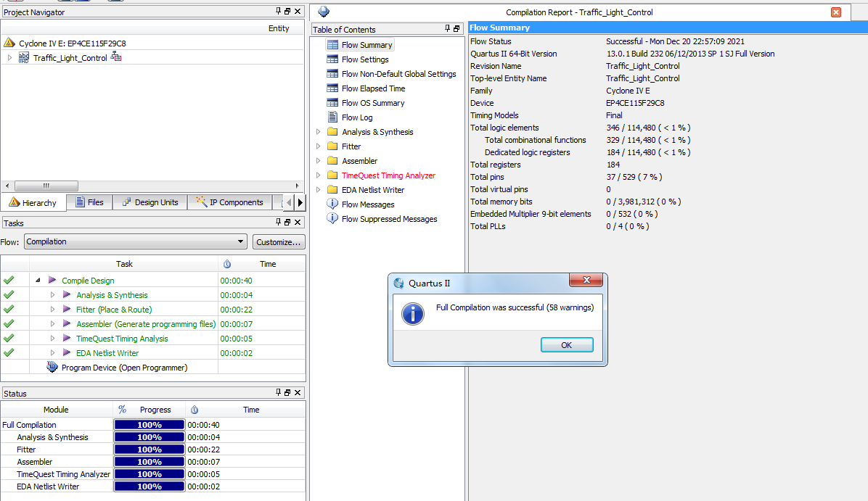Float the Tasks panel window

287,223
